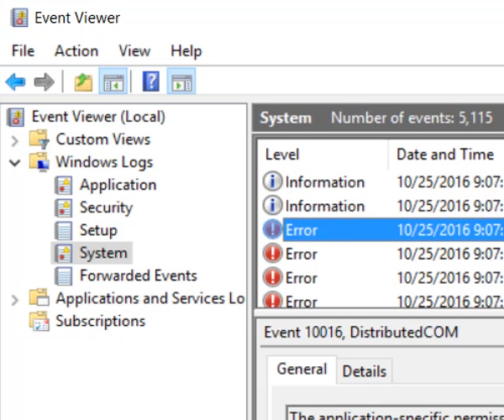The height and width of the screenshot is (420, 504).
Task: Select the first Information event row text
Action: (325, 182)
